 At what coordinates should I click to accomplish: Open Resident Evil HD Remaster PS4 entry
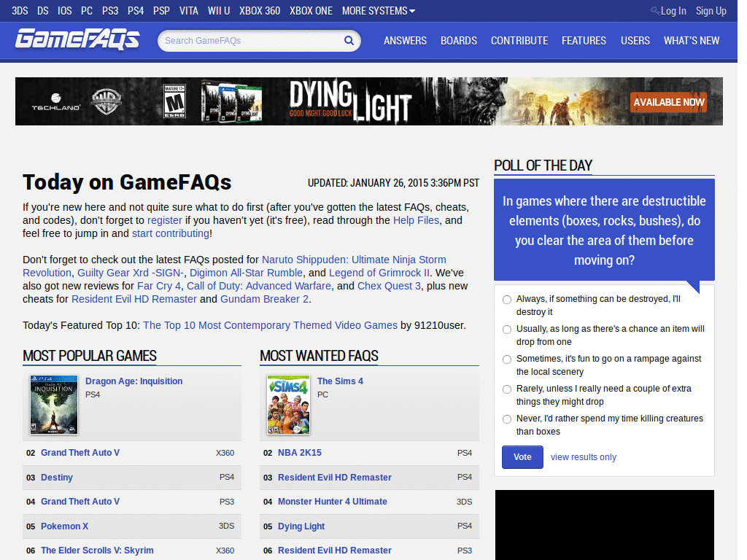click(334, 477)
